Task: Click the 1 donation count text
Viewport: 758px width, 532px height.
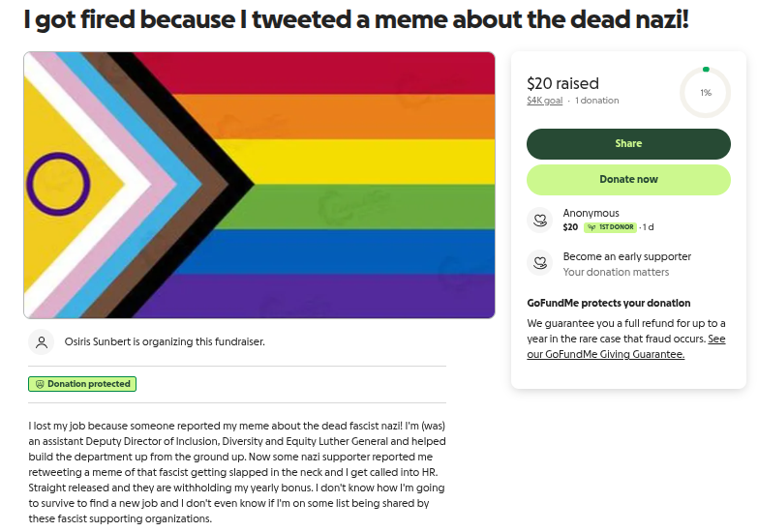Action: click(596, 101)
